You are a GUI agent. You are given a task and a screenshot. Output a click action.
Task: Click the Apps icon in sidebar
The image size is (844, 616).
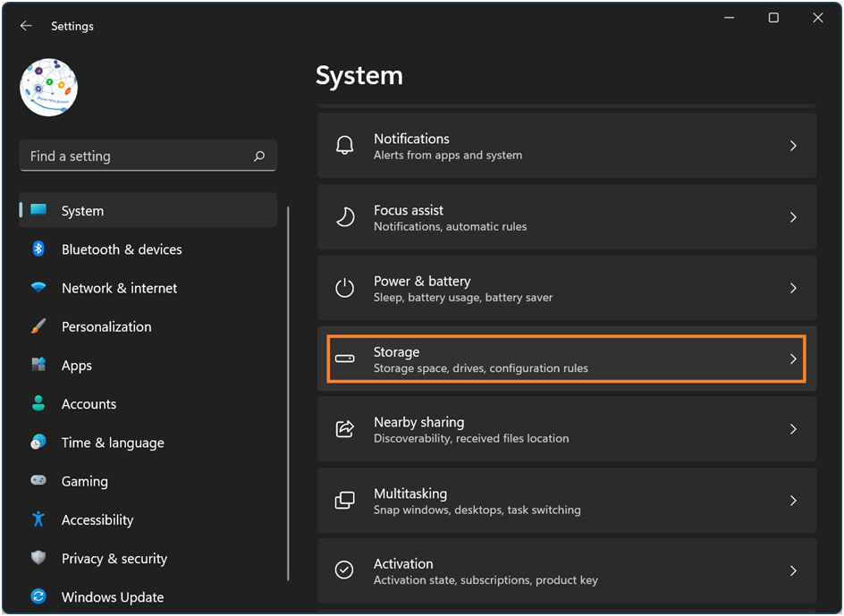[38, 365]
